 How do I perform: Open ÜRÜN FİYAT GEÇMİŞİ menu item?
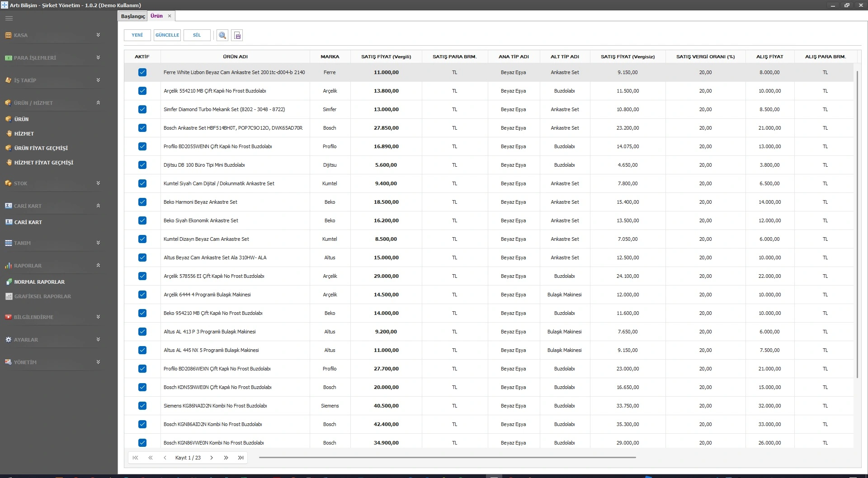click(41, 148)
